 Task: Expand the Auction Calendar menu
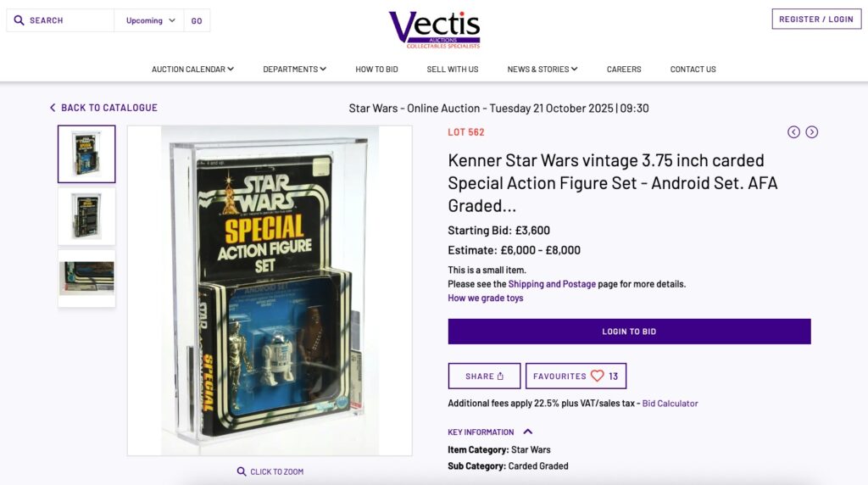click(192, 70)
